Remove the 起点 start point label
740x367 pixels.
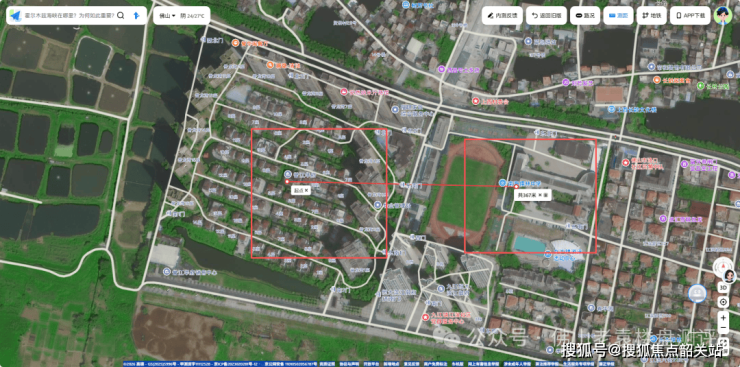pyautogui.click(x=306, y=191)
